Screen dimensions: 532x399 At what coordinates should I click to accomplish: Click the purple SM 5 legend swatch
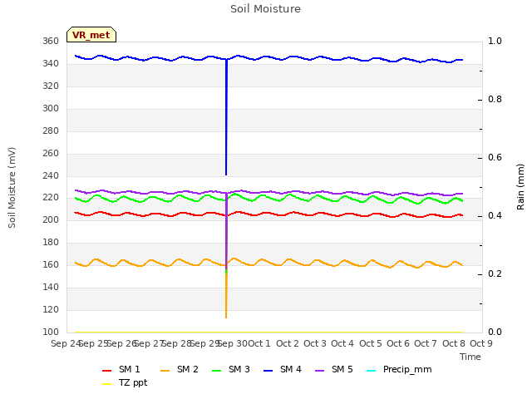pos(320,371)
